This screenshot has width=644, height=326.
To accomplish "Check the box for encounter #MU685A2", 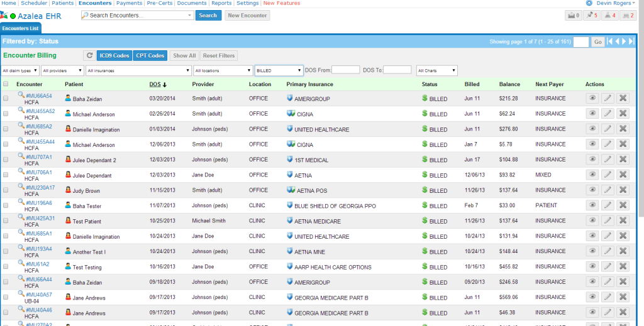I will [5, 129].
